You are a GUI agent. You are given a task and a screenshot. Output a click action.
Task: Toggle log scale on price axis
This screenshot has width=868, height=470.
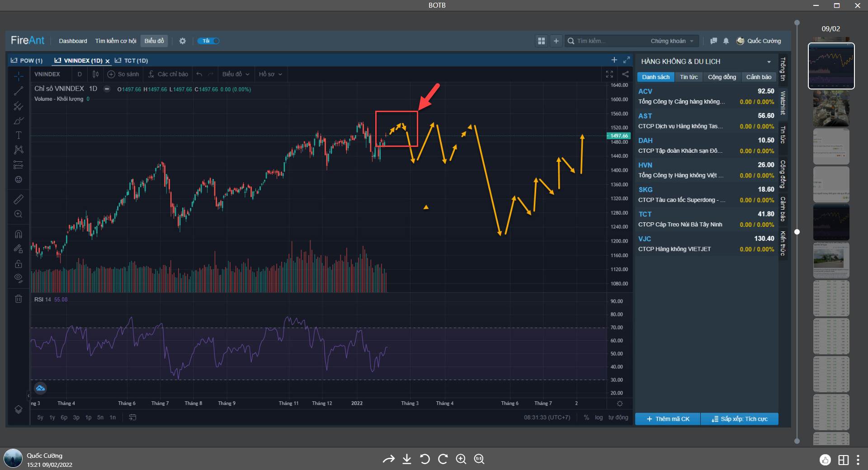pyautogui.click(x=599, y=418)
